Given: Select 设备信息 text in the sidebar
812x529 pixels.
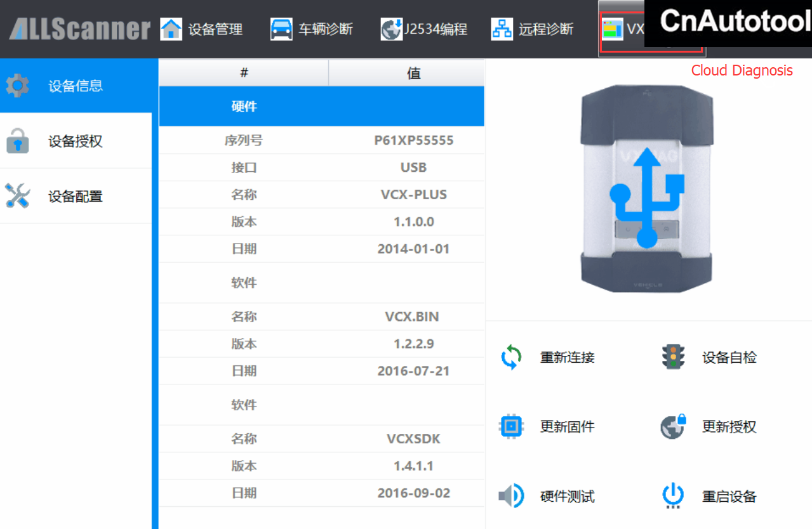Looking at the screenshot, I should 76,86.
